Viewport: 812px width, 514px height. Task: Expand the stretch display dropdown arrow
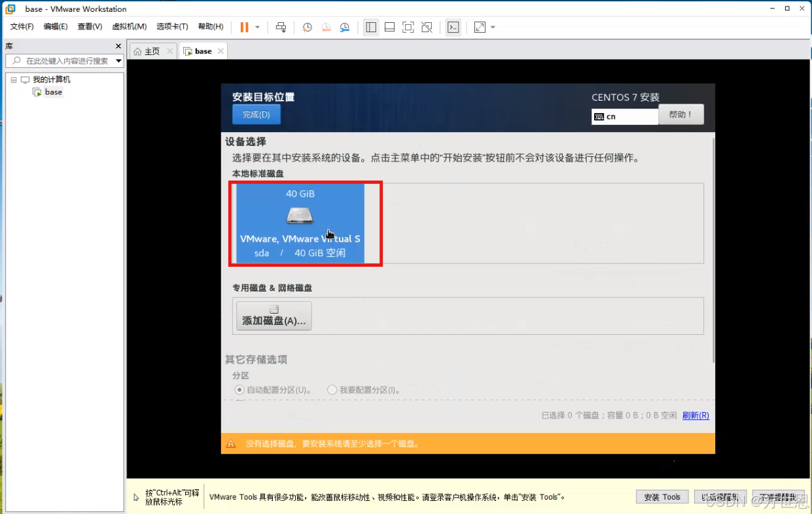click(493, 27)
